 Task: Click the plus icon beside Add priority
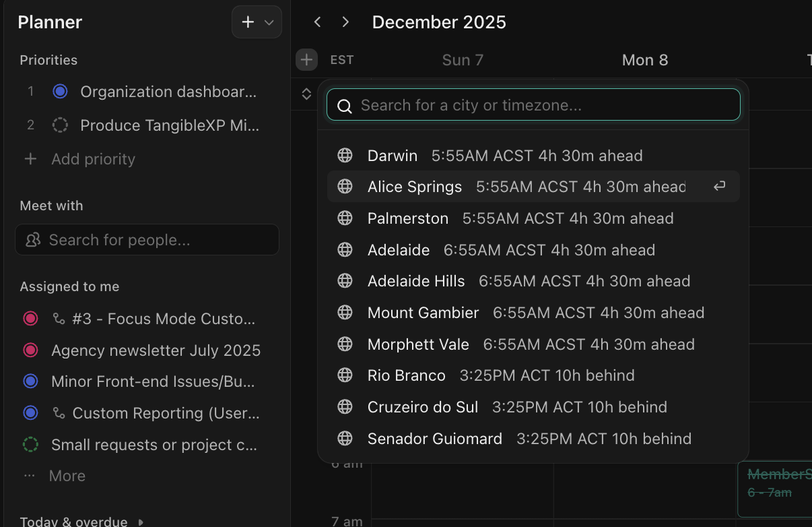tap(30, 159)
